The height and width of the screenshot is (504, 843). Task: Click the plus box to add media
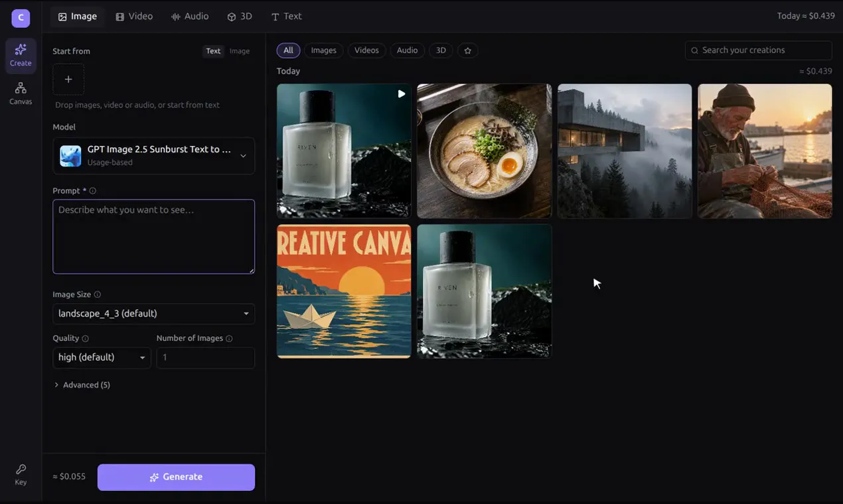coord(68,79)
